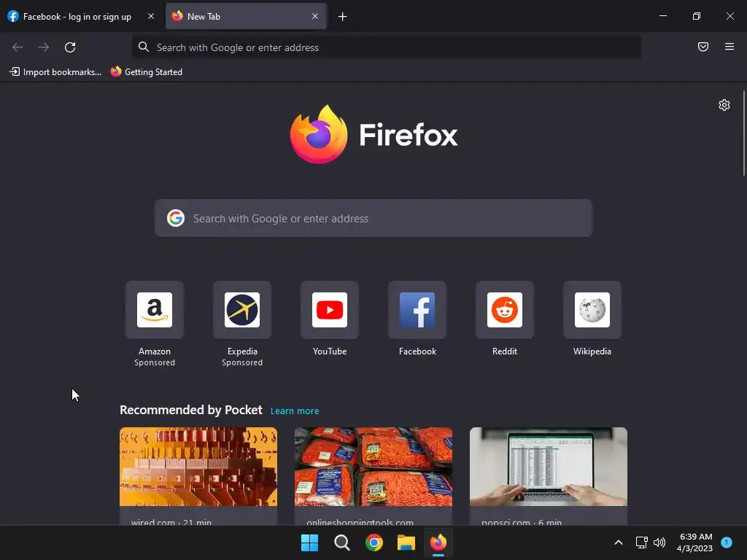The height and width of the screenshot is (560, 747).
Task: Show hidden system tray icons chevron
Action: [x=619, y=542]
